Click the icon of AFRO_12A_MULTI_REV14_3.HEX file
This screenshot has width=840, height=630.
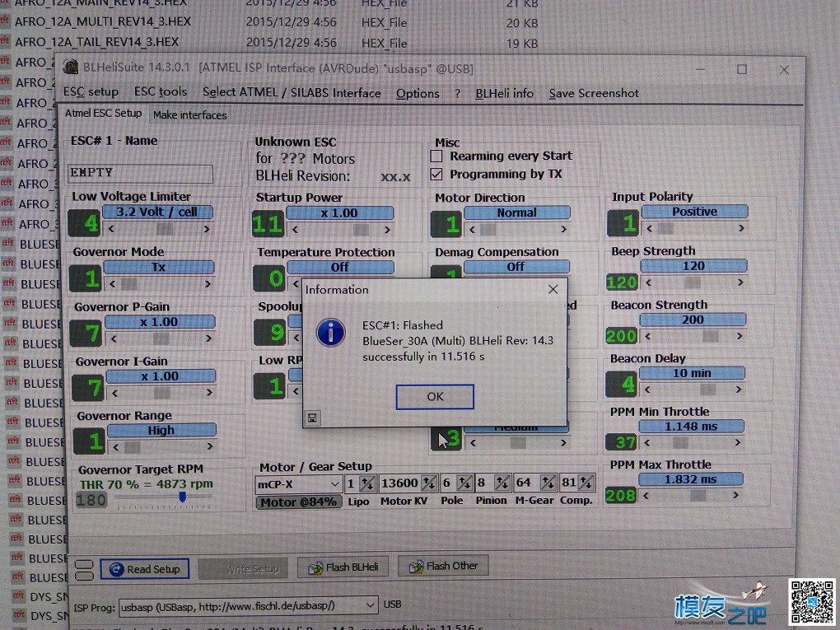(5, 21)
